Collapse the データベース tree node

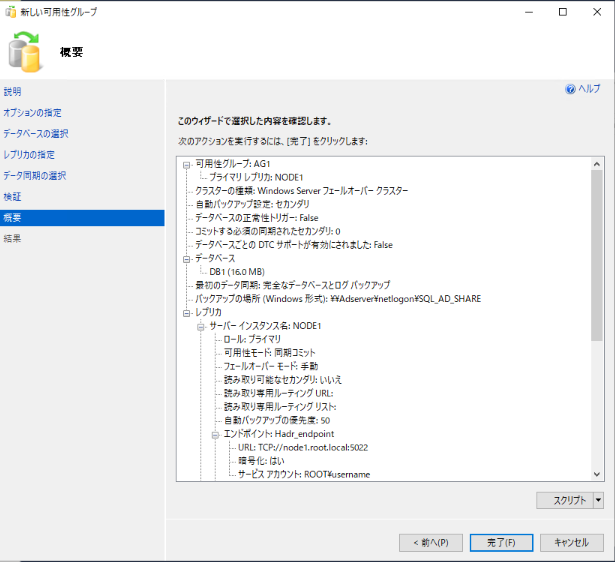(187, 259)
